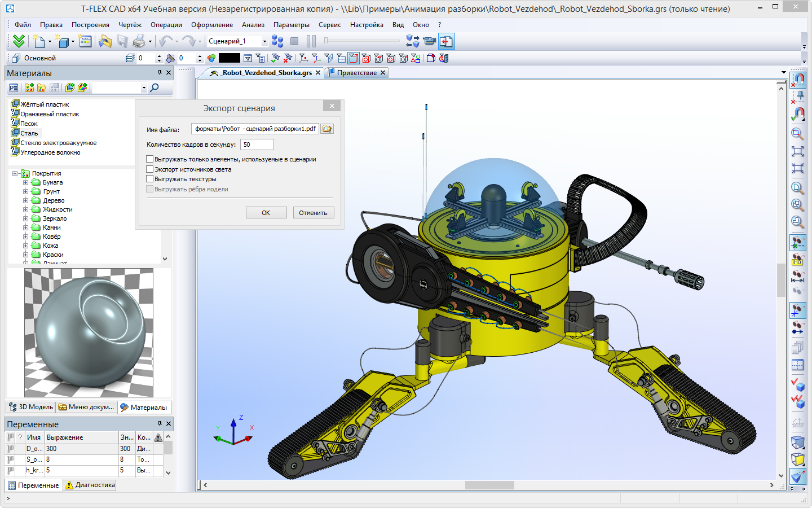Click the black color swatch in toolbar
The image size is (812, 508).
[229, 58]
